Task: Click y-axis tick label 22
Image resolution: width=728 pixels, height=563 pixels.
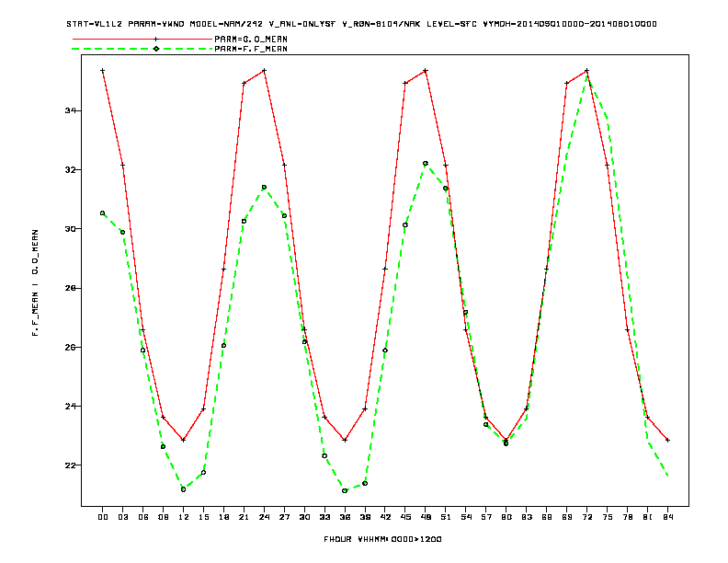Action: point(70,465)
